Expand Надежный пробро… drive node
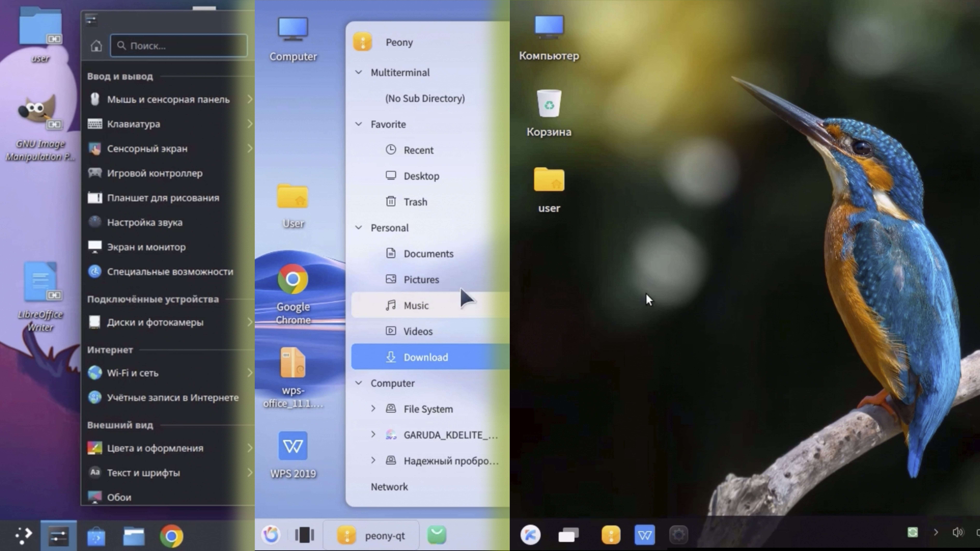The height and width of the screenshot is (551, 980). click(x=373, y=460)
